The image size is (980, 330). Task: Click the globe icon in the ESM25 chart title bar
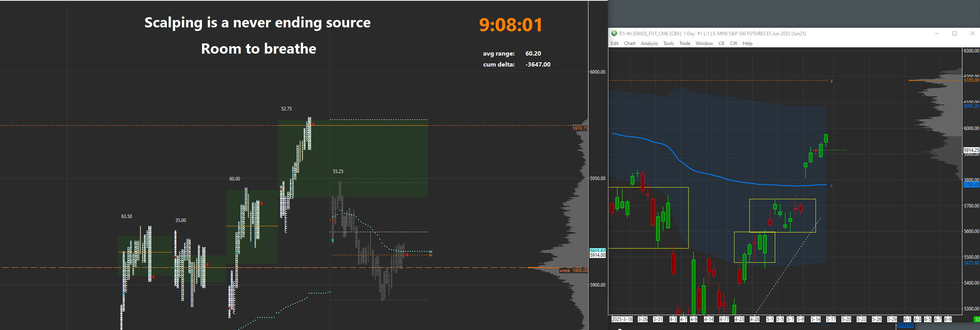(614, 33)
